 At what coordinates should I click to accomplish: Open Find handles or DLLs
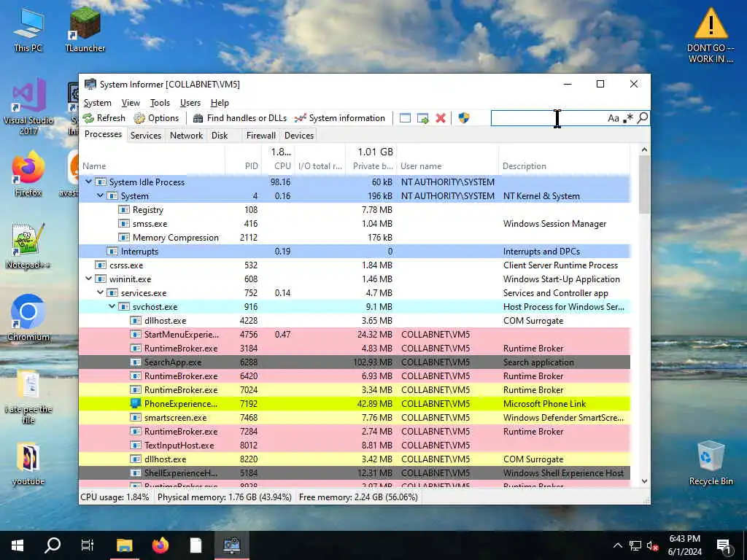click(239, 118)
